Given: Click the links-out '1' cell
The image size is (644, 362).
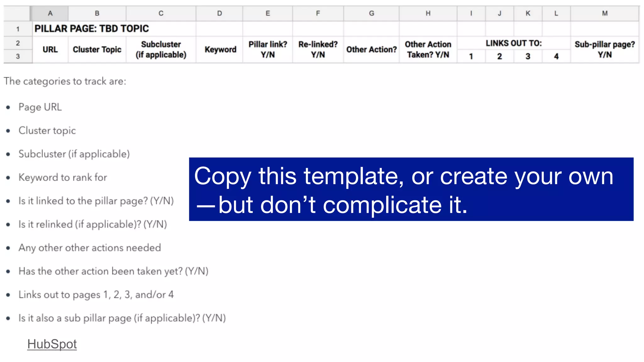Looking at the screenshot, I should [471, 56].
